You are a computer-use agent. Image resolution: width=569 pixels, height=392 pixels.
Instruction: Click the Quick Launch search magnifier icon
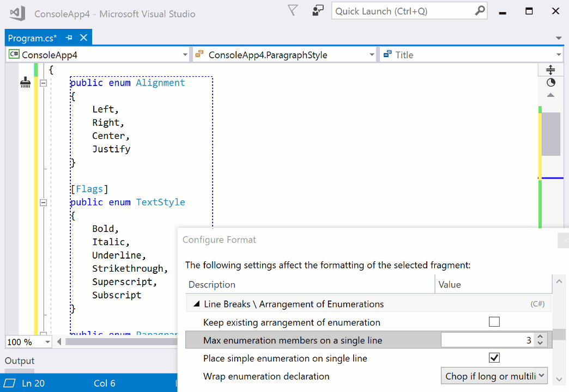tap(479, 10)
